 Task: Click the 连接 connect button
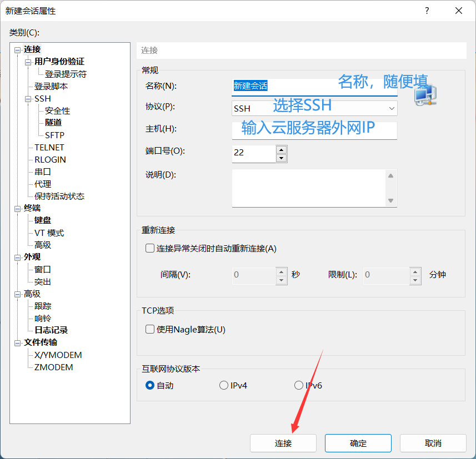pos(283,443)
